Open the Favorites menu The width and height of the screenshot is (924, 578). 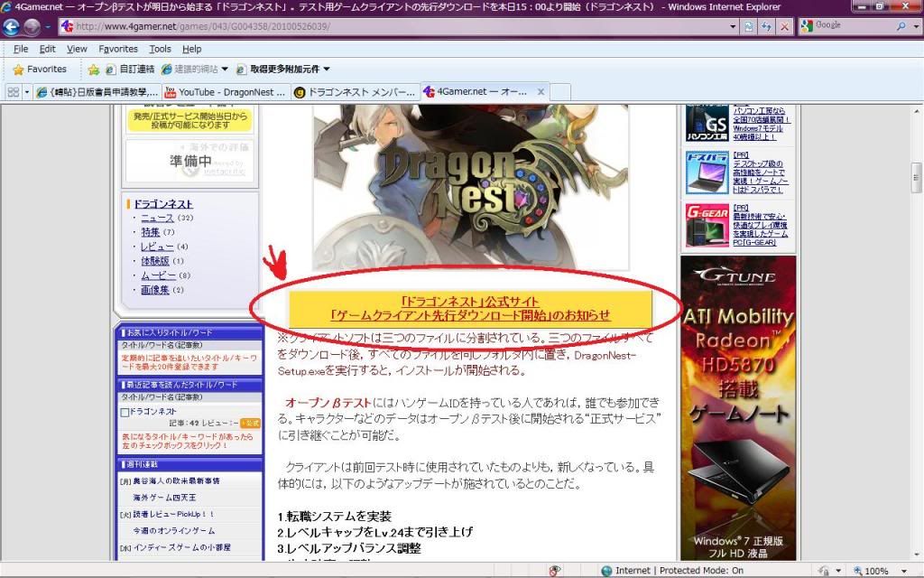click(118, 49)
